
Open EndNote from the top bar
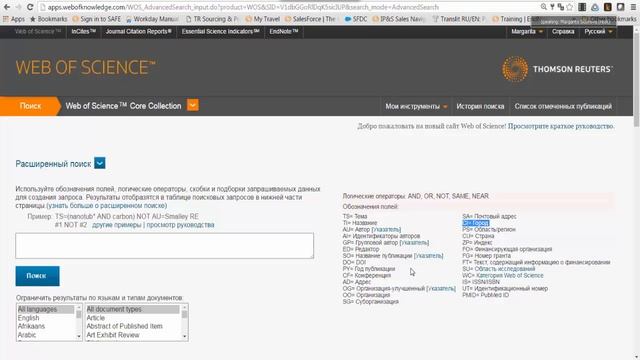tap(284, 31)
